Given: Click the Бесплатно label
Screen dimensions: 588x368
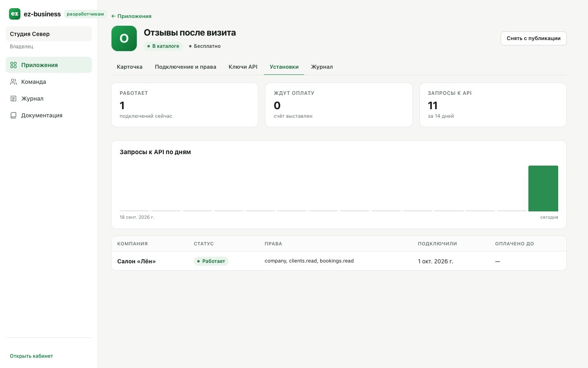Looking at the screenshot, I should tap(205, 46).
